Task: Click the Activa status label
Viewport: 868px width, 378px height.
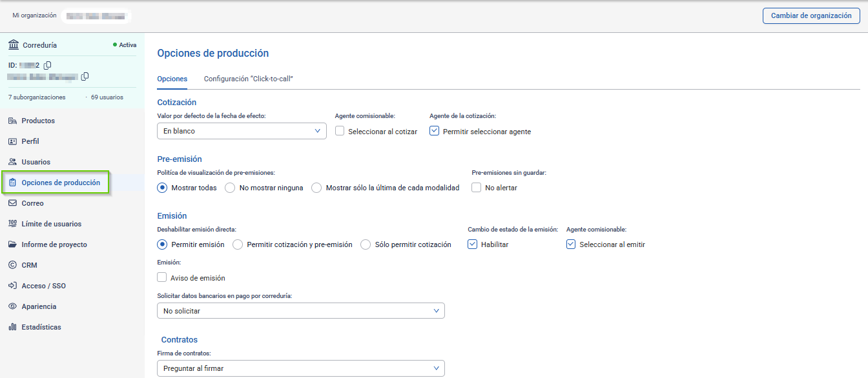Action: tap(128, 45)
